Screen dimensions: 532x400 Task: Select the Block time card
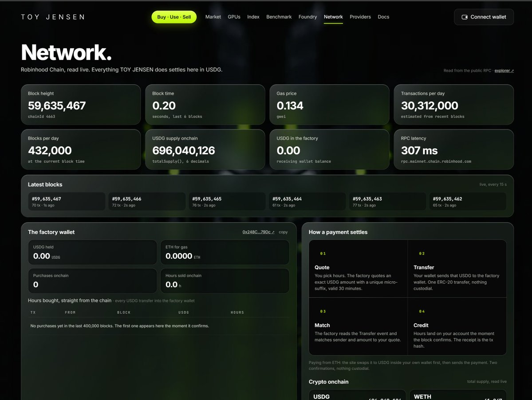pos(205,105)
